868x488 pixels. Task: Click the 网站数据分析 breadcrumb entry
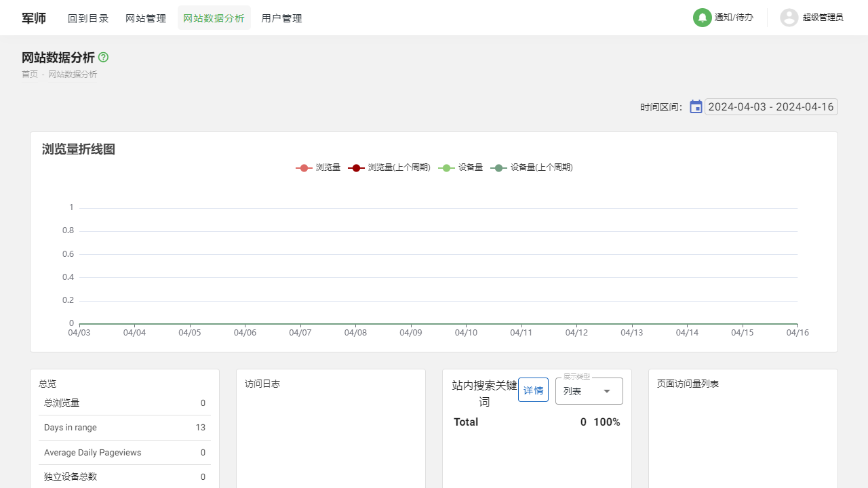[73, 74]
